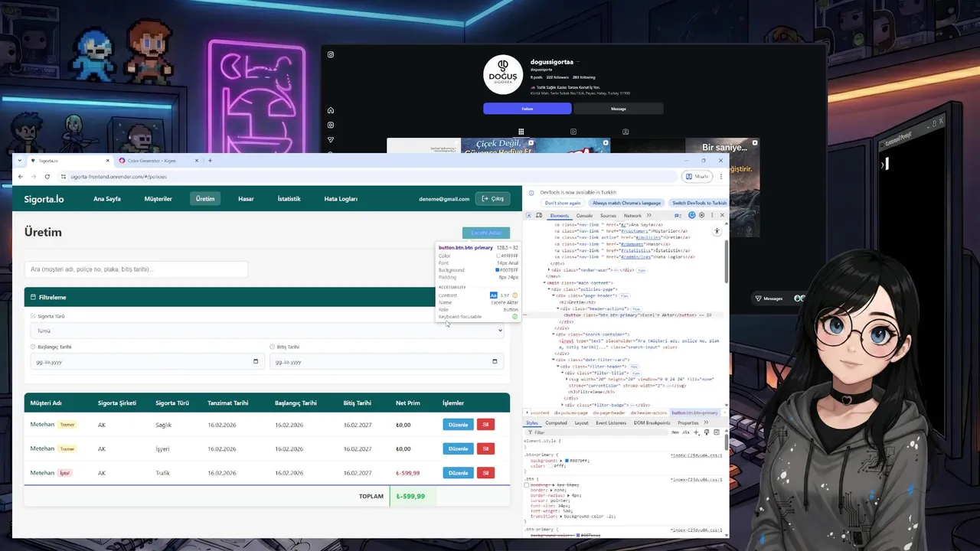Select the Instagram posts grid tab icon
This screenshot has width=980, height=551.
coord(521,132)
